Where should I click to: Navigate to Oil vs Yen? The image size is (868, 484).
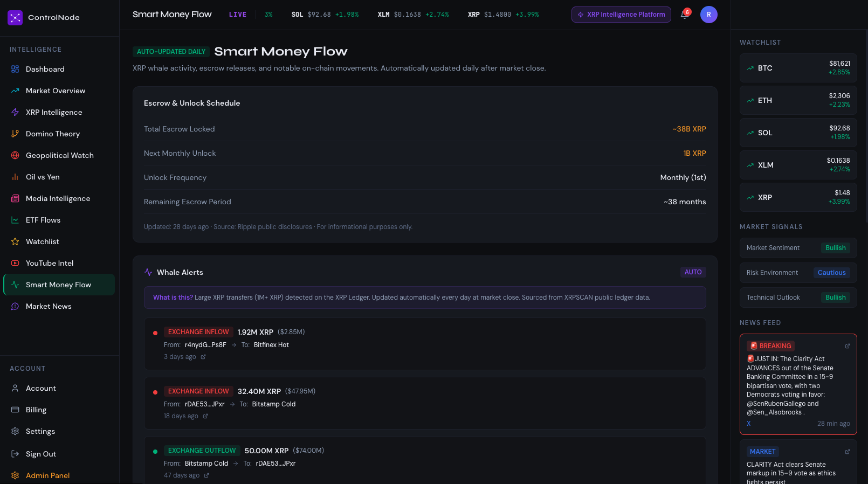click(59, 177)
